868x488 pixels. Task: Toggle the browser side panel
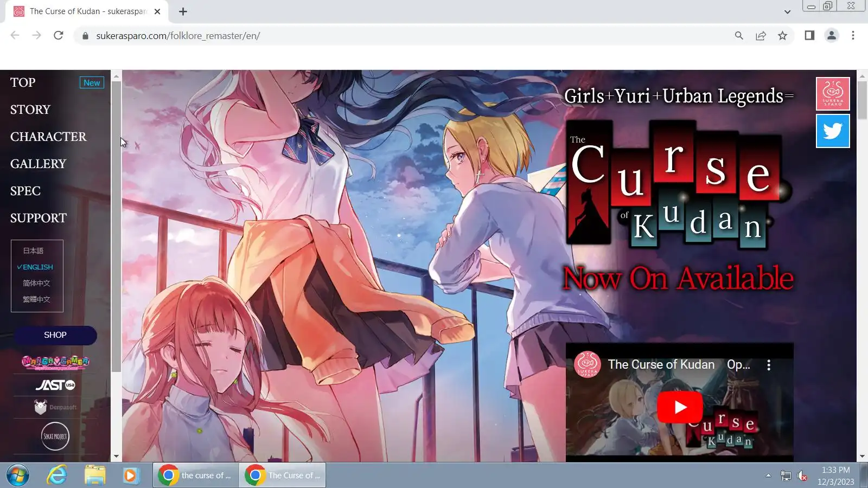pos(809,35)
